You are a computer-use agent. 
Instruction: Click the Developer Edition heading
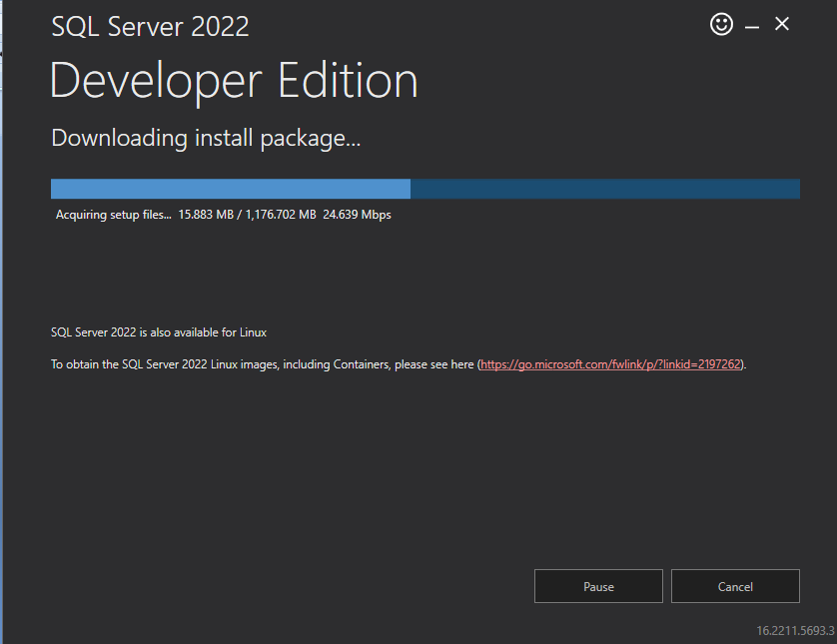234,81
